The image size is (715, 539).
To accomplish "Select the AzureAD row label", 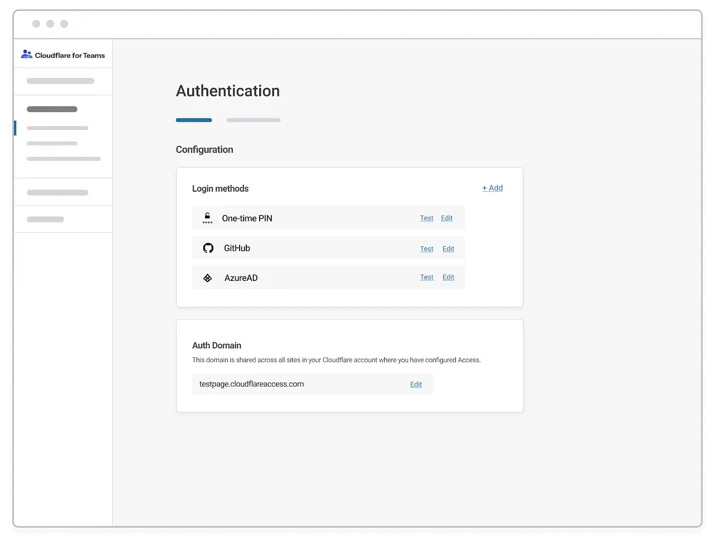I will pos(241,278).
